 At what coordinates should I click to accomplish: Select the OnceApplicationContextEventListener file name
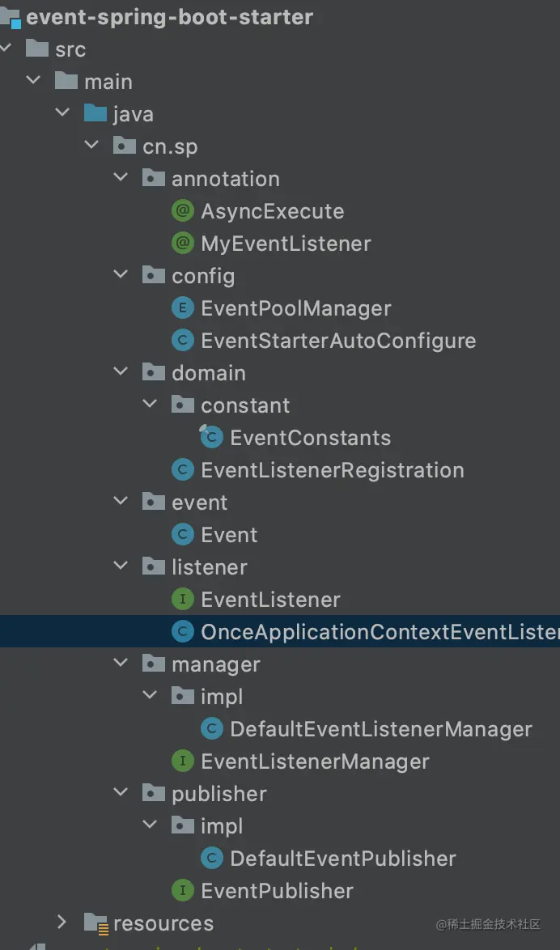tap(380, 633)
